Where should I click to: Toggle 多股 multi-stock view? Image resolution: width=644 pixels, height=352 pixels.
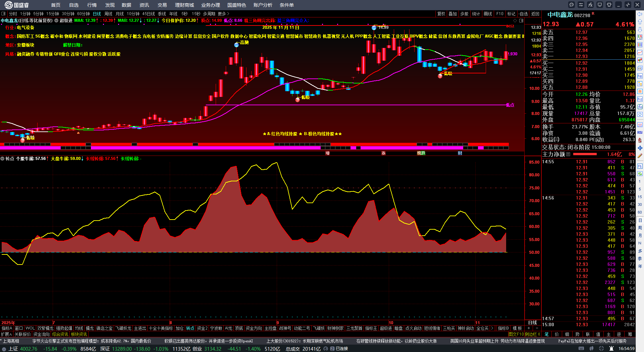[x=464, y=14]
